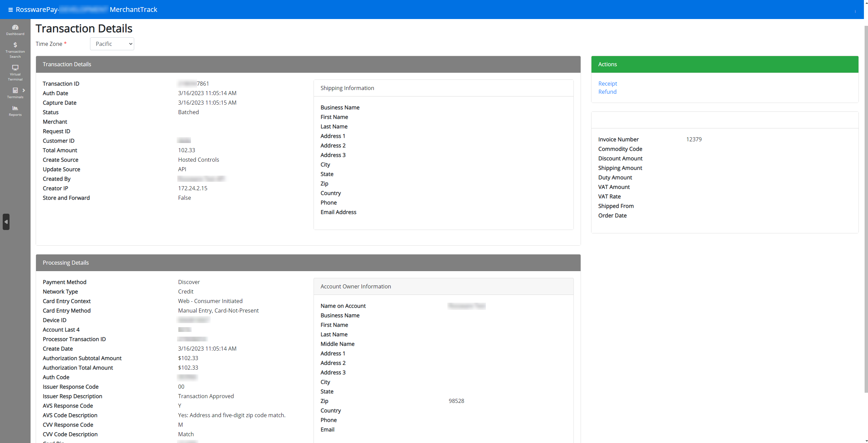The image size is (868, 443).
Task: Click the Terminals calculator icon
Action: [x=15, y=90]
